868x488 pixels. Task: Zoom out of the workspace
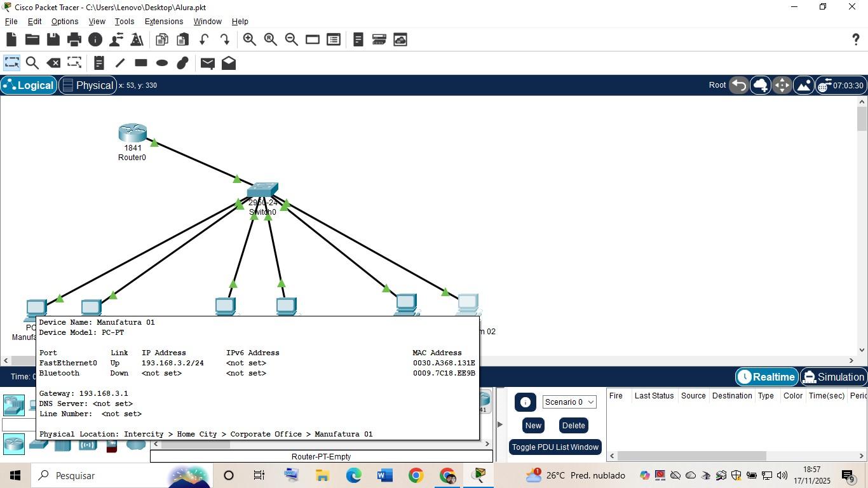coord(292,39)
